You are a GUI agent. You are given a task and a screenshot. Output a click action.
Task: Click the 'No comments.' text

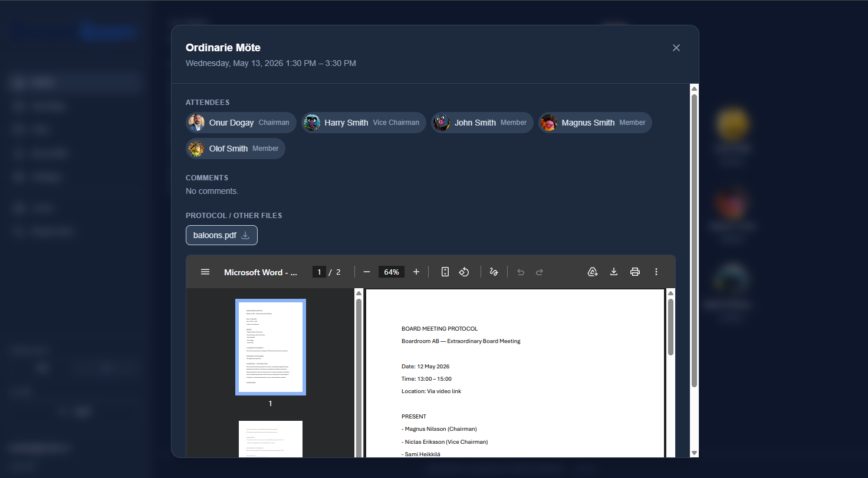click(x=212, y=191)
